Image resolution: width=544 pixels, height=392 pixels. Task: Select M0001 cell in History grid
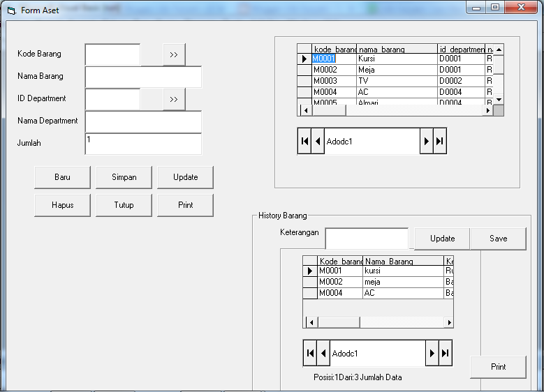pyautogui.click(x=339, y=271)
